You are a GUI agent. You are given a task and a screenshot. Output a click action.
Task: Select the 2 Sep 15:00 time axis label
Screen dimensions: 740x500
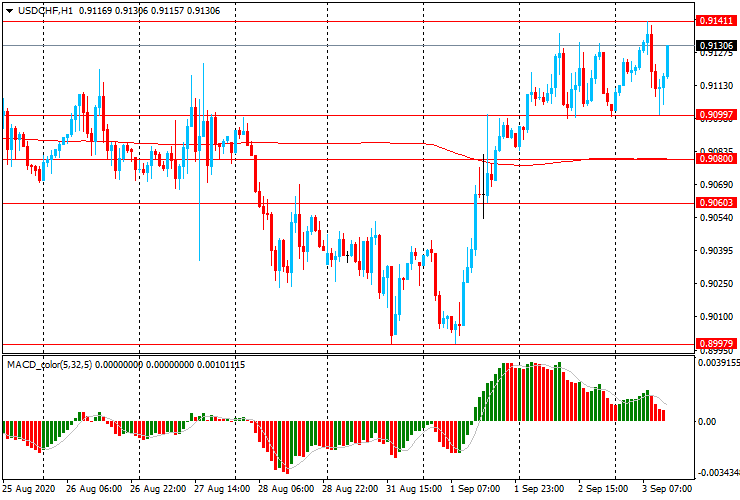click(603, 489)
